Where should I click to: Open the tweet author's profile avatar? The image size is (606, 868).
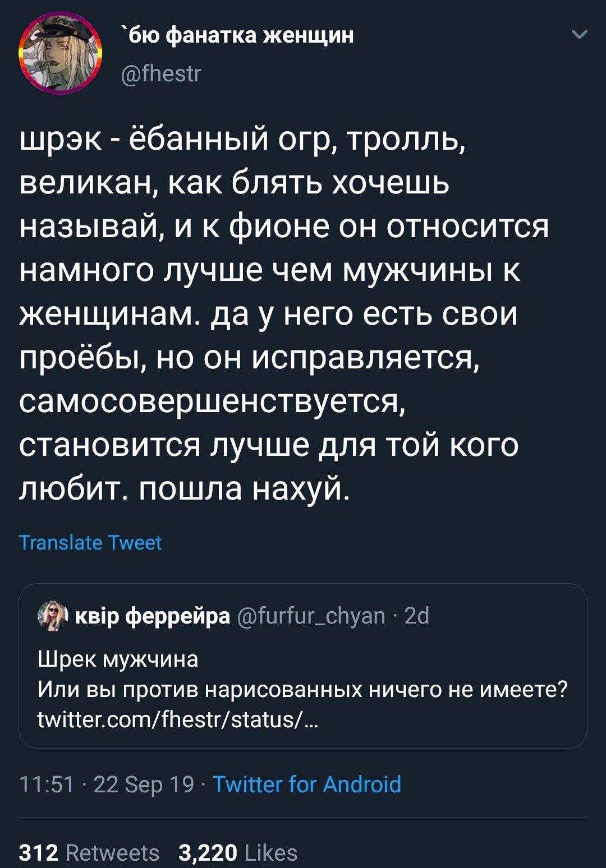pos(61,53)
